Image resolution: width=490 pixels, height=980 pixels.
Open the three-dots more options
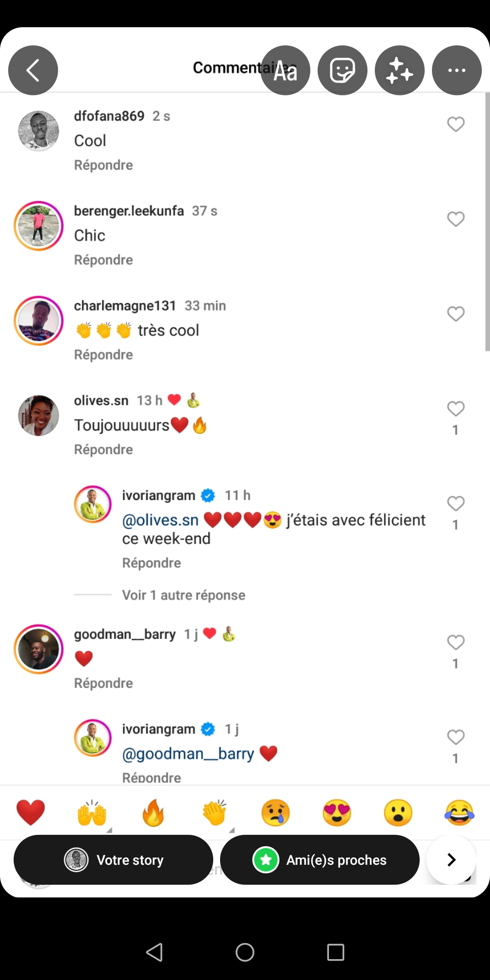tap(456, 70)
